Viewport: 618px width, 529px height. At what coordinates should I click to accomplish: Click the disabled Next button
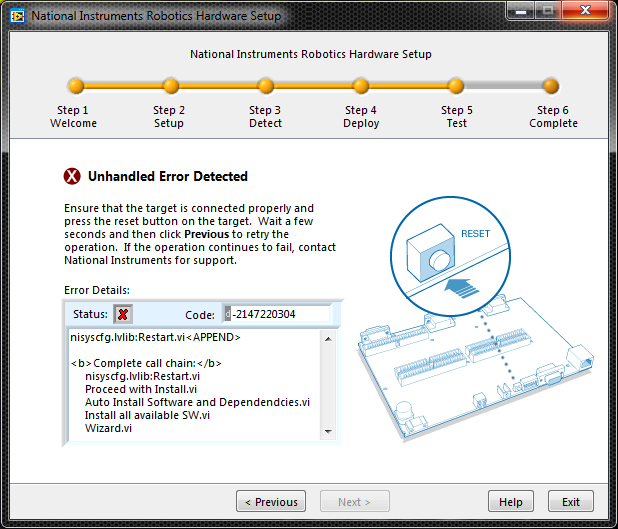tap(355, 501)
